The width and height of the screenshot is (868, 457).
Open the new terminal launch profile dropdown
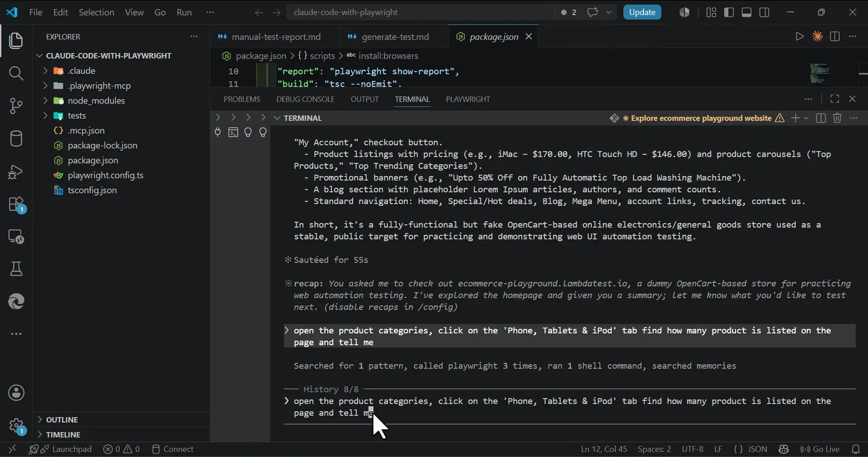[806, 118]
